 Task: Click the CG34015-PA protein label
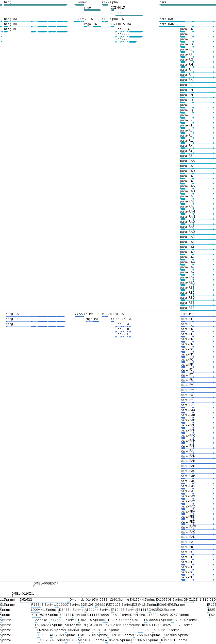(121, 319)
